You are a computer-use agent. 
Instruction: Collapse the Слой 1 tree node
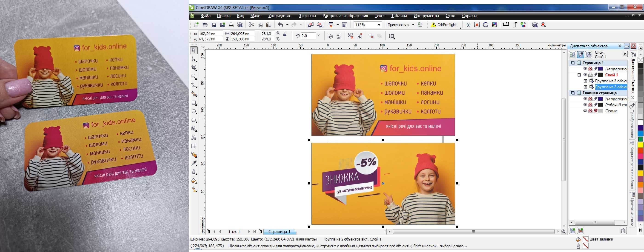pyautogui.click(x=579, y=75)
